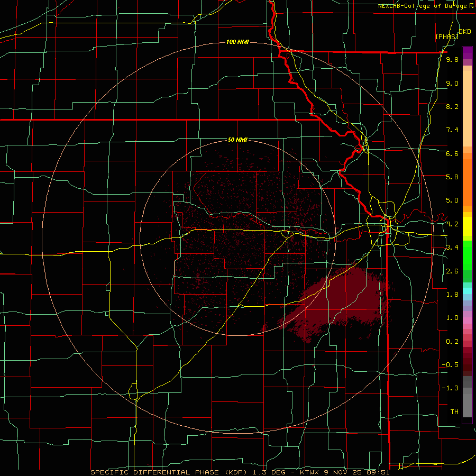
Task: Click the "9 NOV 25" date text
Action: [x=343, y=472]
